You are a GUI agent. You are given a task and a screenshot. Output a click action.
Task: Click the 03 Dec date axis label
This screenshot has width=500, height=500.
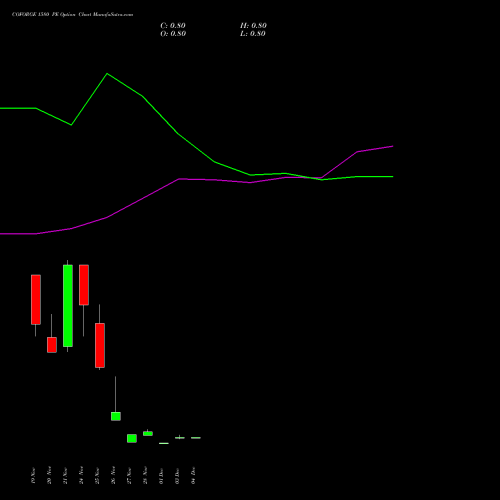[177, 476]
